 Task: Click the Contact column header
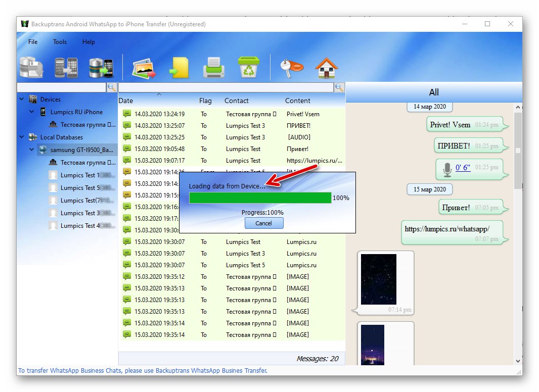pos(237,101)
